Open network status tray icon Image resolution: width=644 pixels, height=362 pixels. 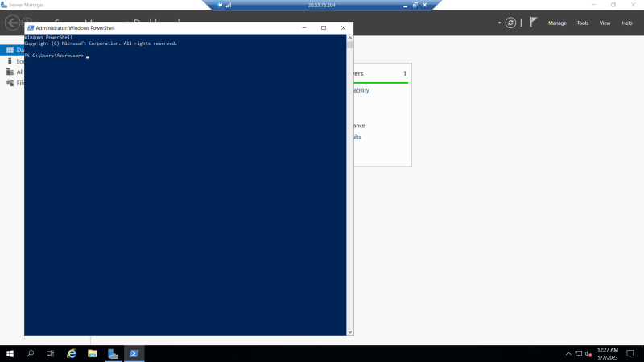pos(578,353)
